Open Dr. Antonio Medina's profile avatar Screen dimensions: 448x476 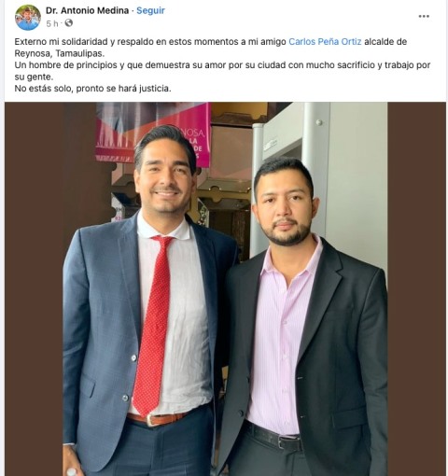click(x=28, y=17)
